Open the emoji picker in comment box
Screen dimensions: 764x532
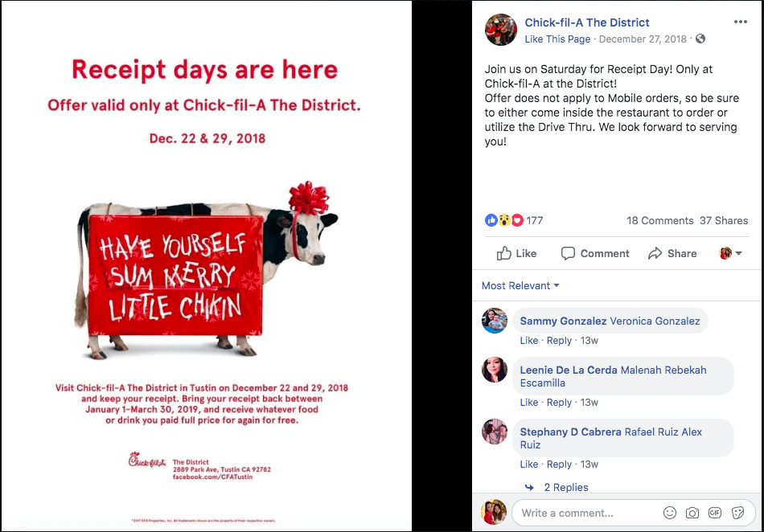670,513
